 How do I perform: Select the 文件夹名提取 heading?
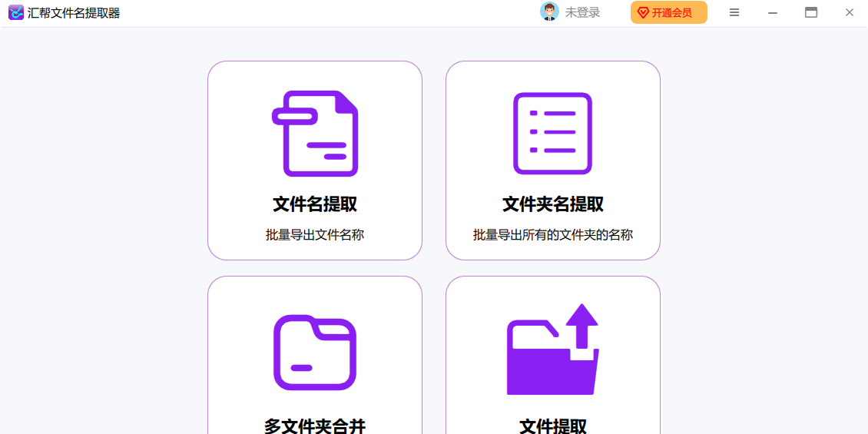(552, 204)
